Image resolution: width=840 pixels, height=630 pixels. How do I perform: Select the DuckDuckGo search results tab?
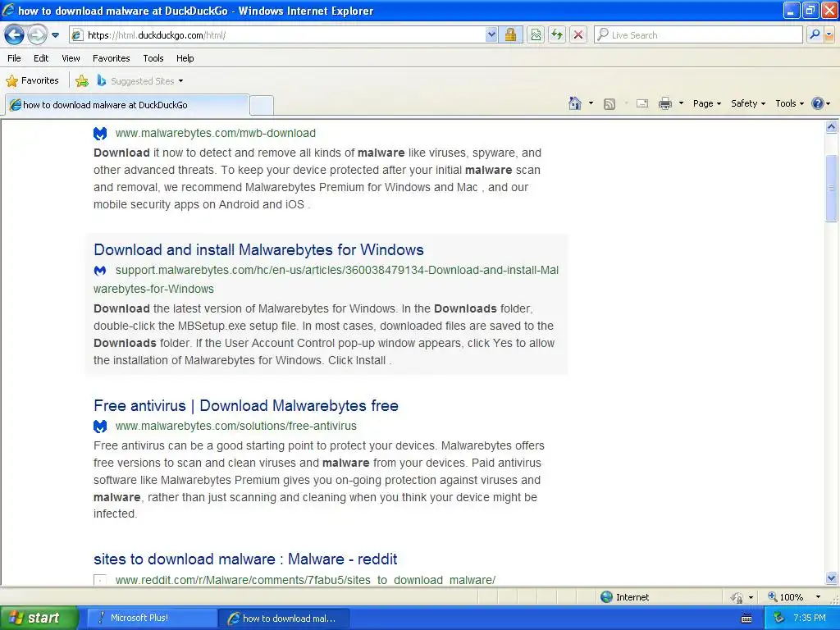[x=127, y=105]
